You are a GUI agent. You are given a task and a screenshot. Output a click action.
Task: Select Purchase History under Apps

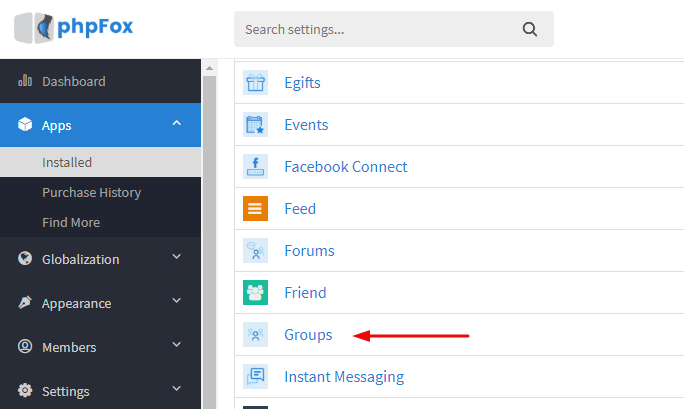pos(91,192)
